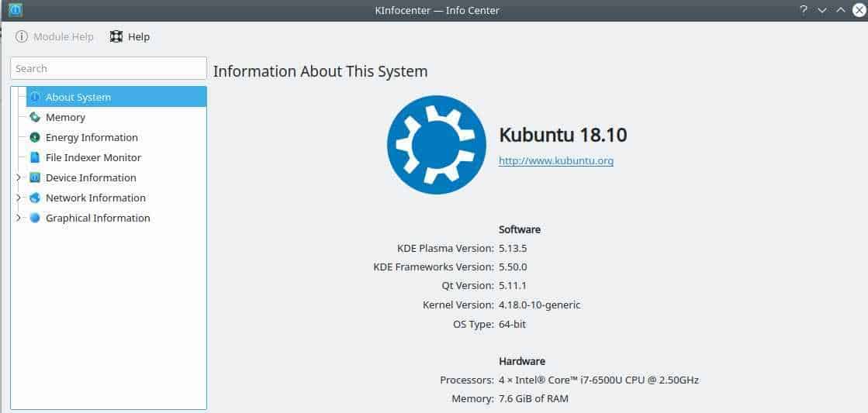The height and width of the screenshot is (413, 868).
Task: Click the Memory module icon
Action: pos(35,117)
